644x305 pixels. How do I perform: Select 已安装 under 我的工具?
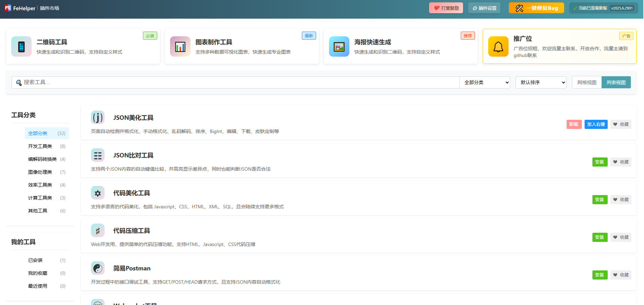[x=35, y=260]
